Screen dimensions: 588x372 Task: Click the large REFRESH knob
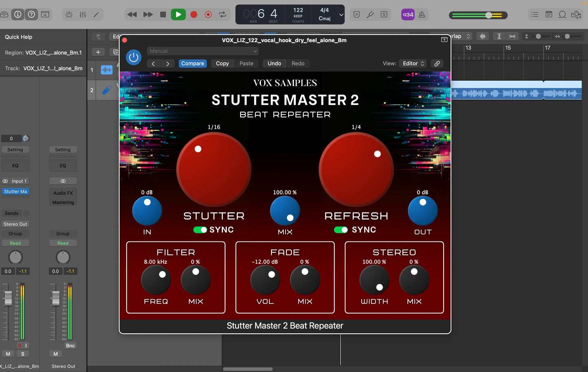click(x=356, y=170)
